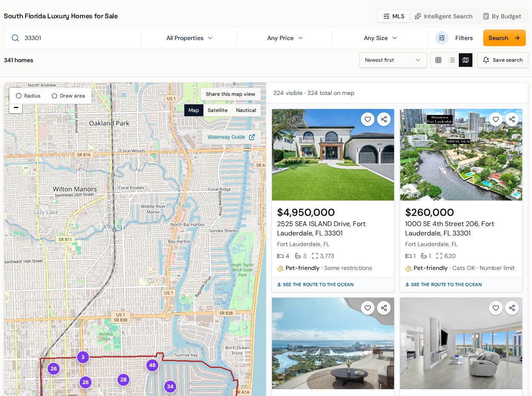Click external link icon on Waterway Guide
This screenshot has height=396, width=532.
[252, 137]
